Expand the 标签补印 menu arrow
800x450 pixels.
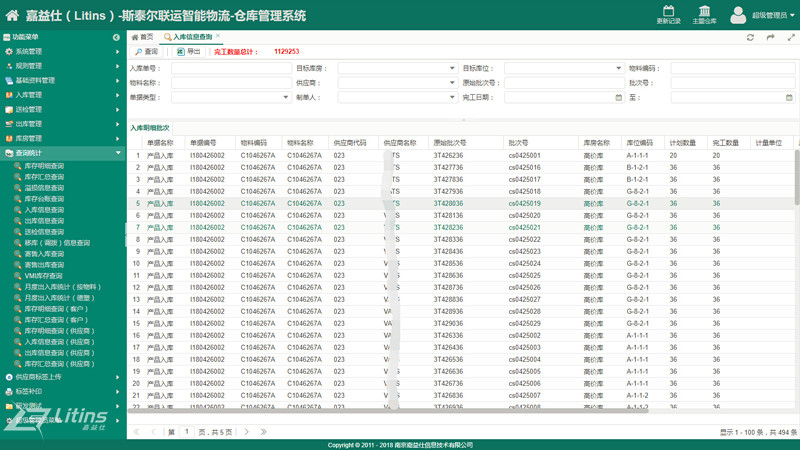[117, 392]
